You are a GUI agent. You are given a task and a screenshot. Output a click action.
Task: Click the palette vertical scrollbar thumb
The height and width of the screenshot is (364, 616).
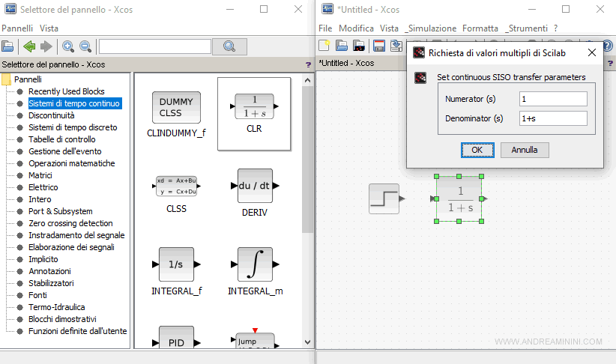click(x=307, y=159)
